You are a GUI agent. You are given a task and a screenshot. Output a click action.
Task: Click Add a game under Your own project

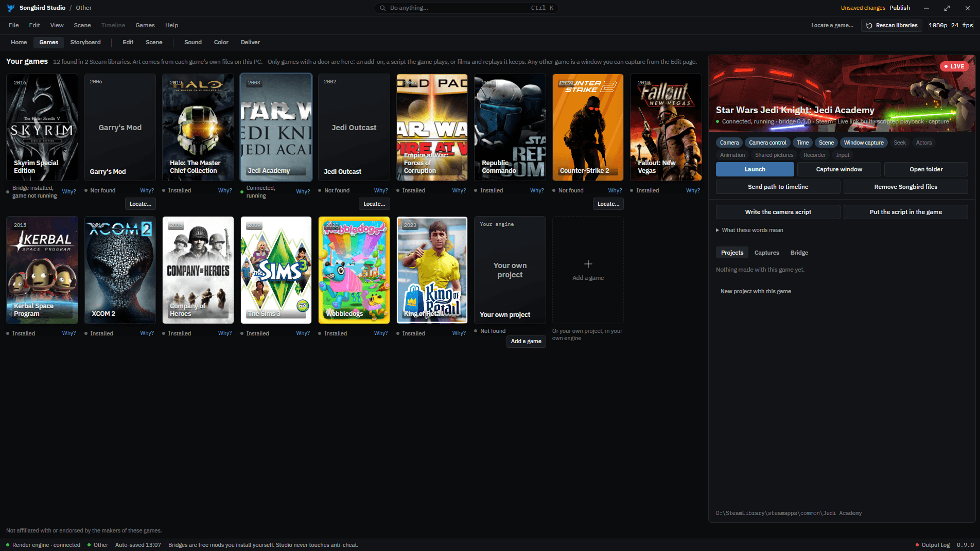click(x=526, y=341)
